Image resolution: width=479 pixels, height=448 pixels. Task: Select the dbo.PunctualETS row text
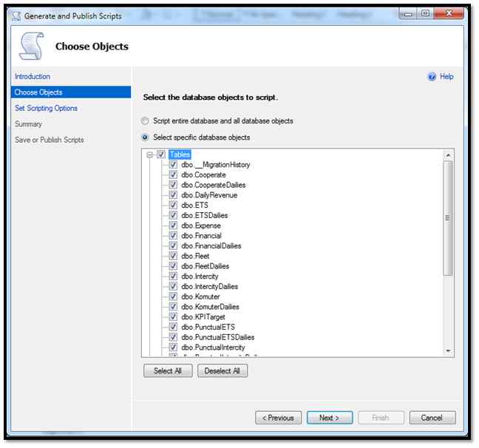pyautogui.click(x=208, y=327)
